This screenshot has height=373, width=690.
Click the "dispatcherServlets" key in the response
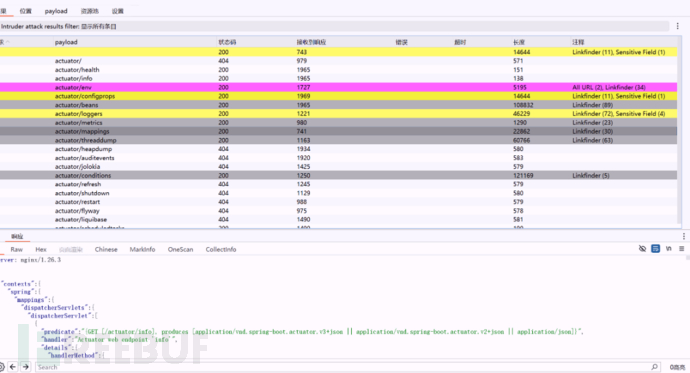click(54, 307)
